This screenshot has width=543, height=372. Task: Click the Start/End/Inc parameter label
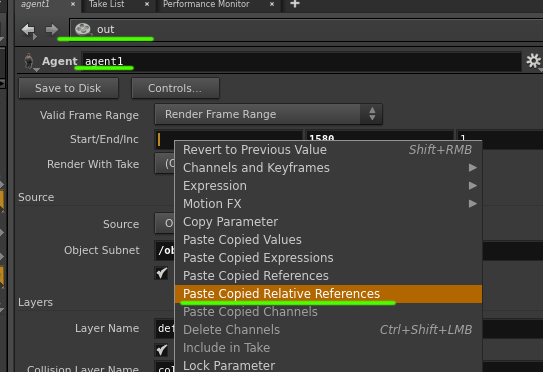[104, 139]
